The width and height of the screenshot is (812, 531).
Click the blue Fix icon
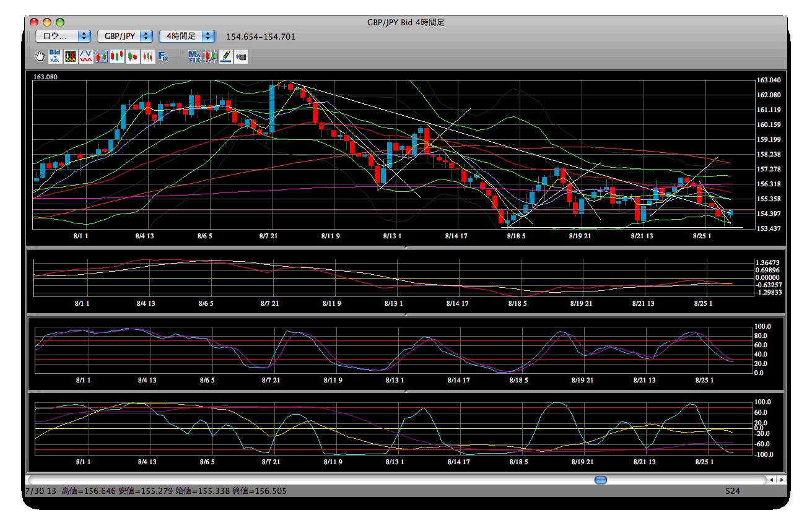[164, 57]
